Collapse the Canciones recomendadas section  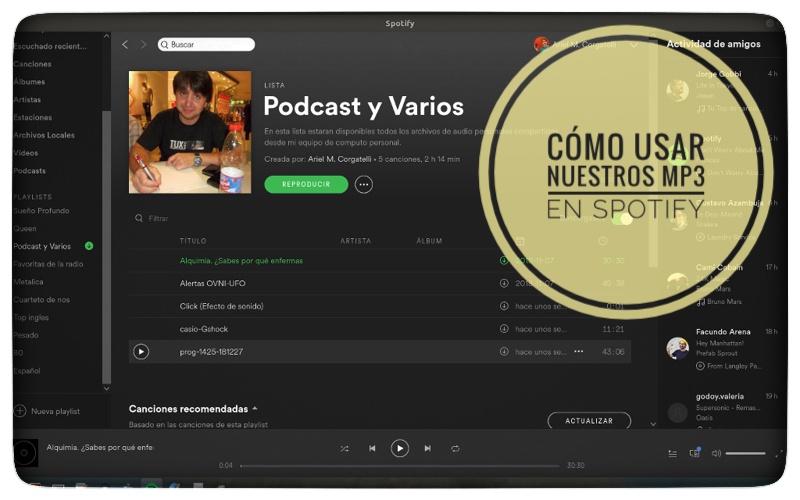coord(255,409)
